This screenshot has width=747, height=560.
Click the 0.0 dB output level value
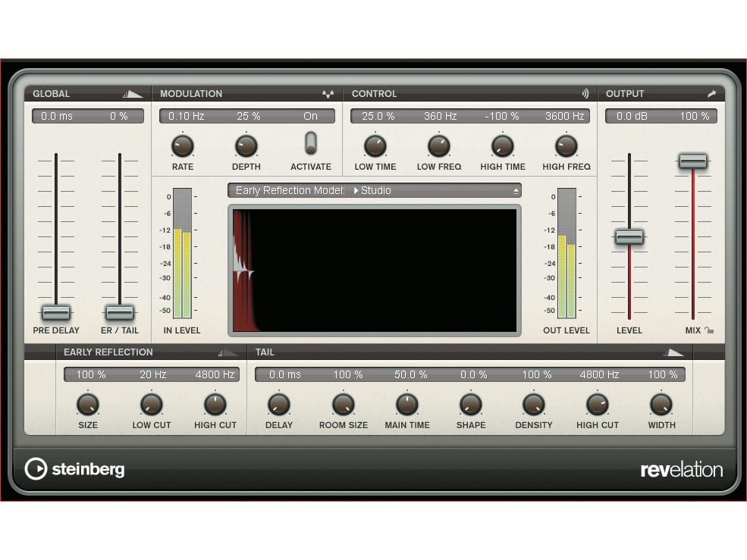click(632, 116)
